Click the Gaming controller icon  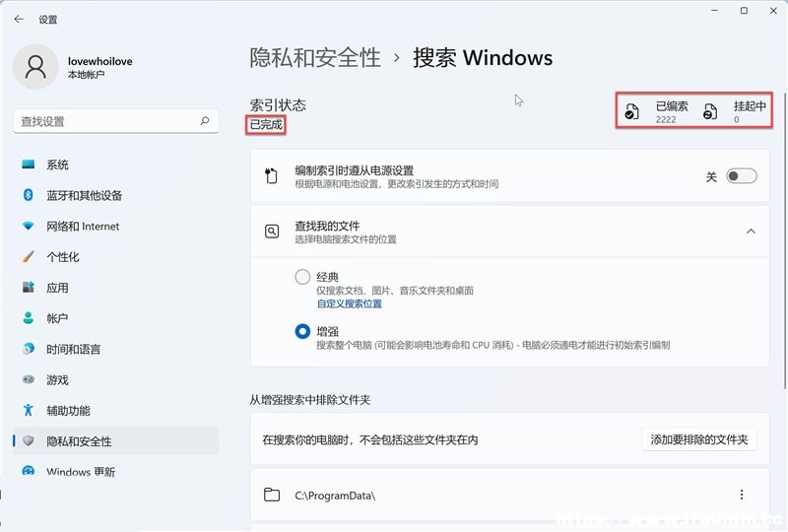point(29,379)
